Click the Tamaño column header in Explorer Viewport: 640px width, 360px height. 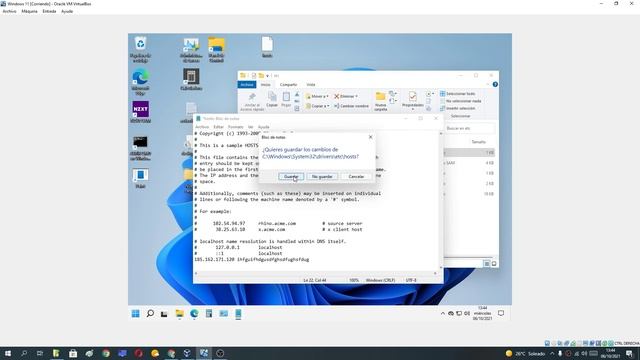(x=478, y=142)
